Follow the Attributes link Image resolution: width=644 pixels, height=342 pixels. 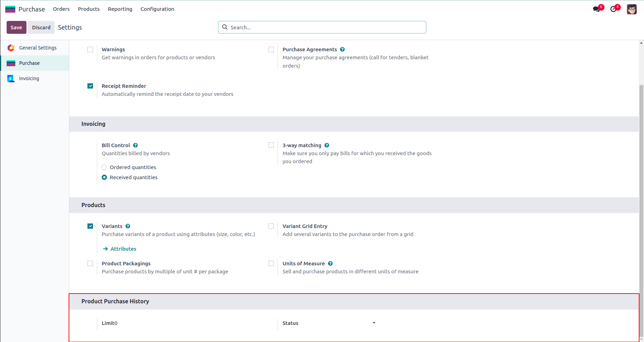tap(123, 249)
